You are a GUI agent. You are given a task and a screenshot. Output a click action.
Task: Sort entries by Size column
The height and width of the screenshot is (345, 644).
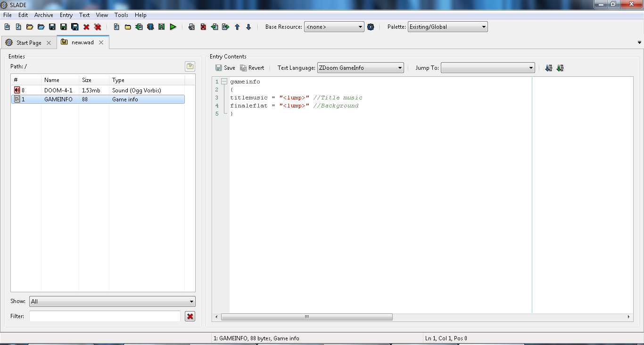point(94,80)
